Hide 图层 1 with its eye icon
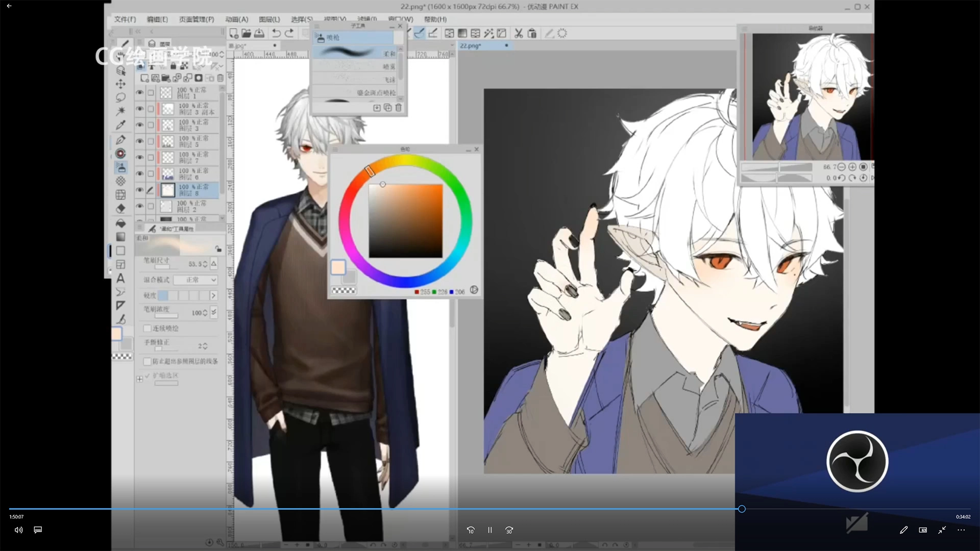 (139, 93)
